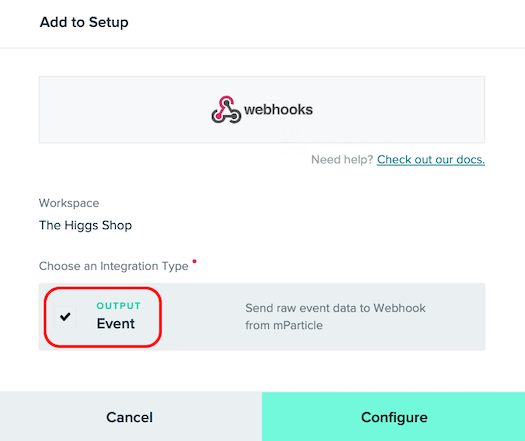This screenshot has height=441, width=525.
Task: Click the Configure button
Action: pyautogui.click(x=393, y=417)
